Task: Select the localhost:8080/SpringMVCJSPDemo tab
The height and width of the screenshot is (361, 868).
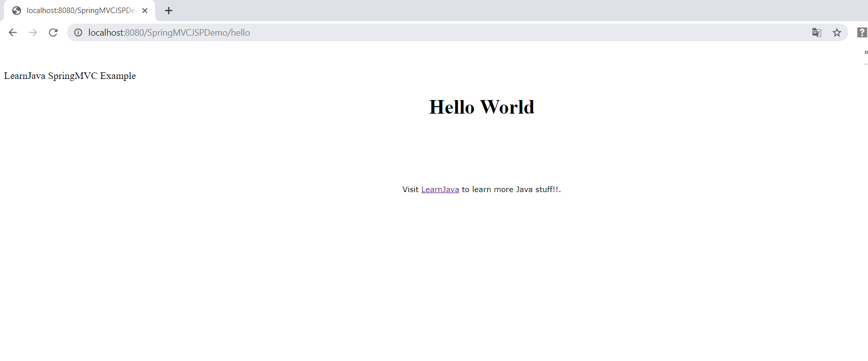Action: coord(80,11)
